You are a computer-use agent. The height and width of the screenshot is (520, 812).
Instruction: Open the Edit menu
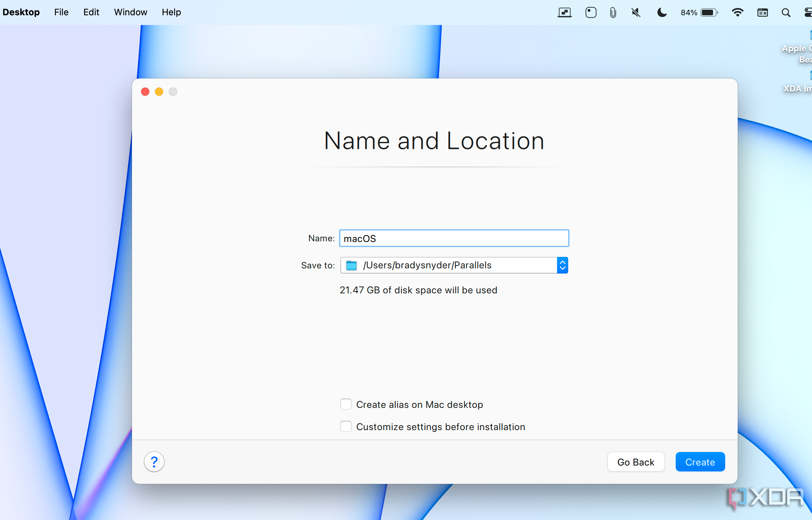click(x=91, y=12)
